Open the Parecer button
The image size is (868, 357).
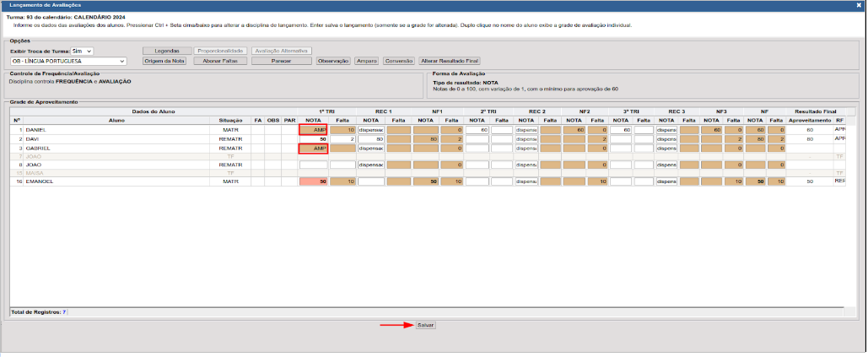pyautogui.click(x=281, y=61)
